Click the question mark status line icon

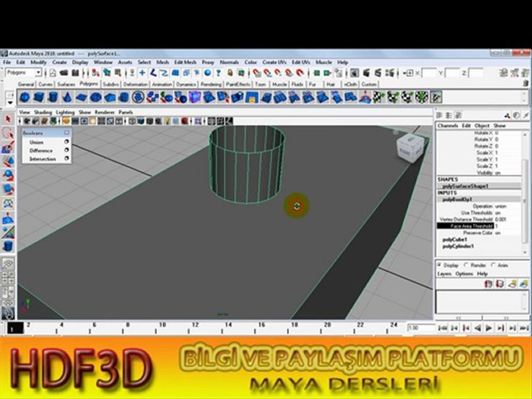[x=218, y=73]
